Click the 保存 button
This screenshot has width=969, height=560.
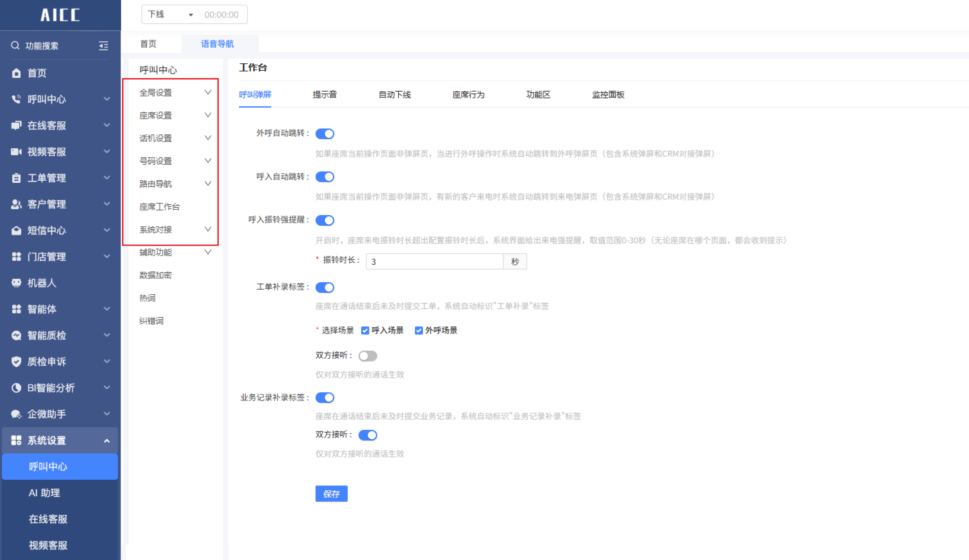[x=331, y=494]
